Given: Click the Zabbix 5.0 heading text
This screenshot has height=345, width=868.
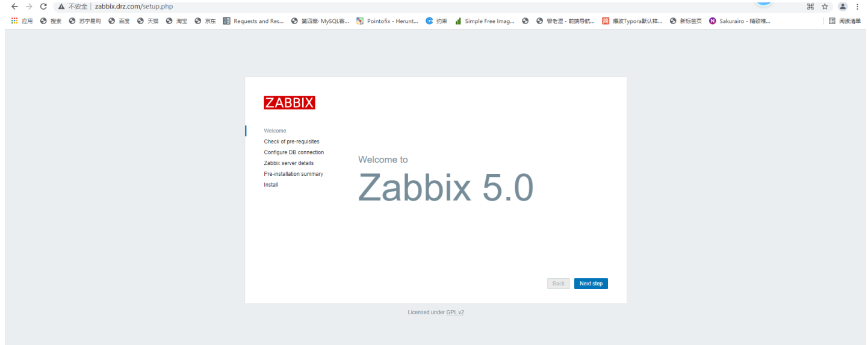Looking at the screenshot, I should click(445, 187).
